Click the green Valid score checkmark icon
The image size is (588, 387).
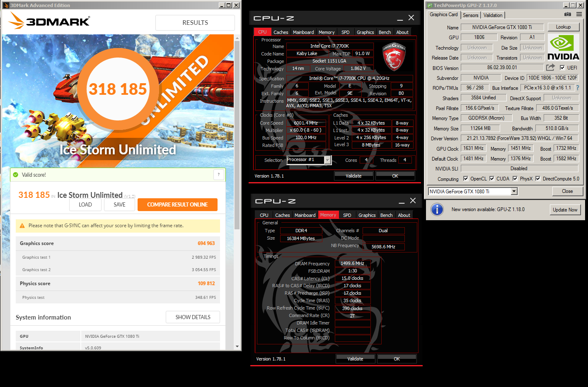(x=16, y=175)
